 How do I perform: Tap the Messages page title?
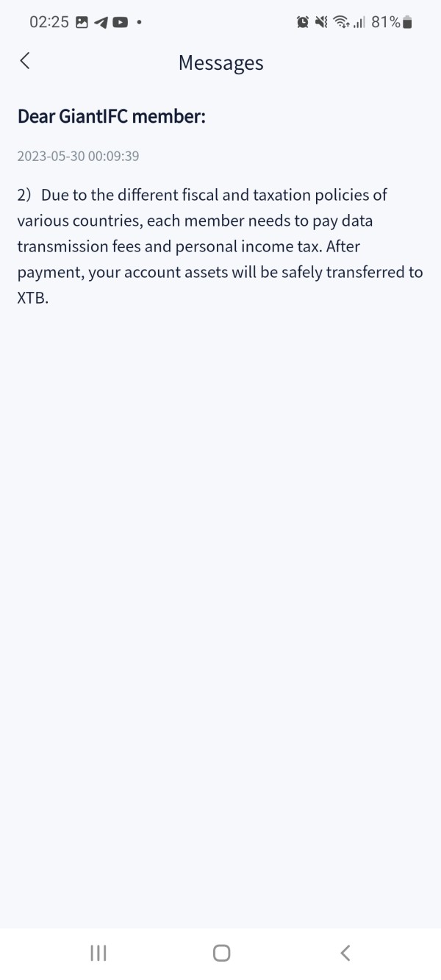coord(220,63)
